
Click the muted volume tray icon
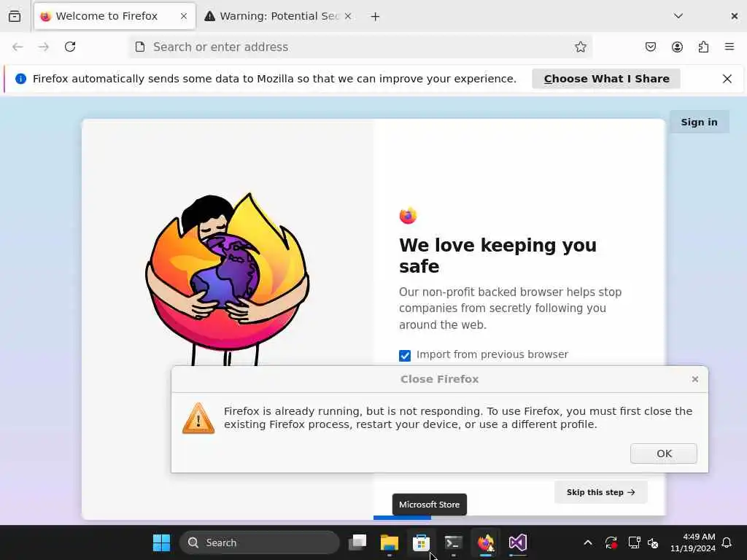pyautogui.click(x=653, y=542)
